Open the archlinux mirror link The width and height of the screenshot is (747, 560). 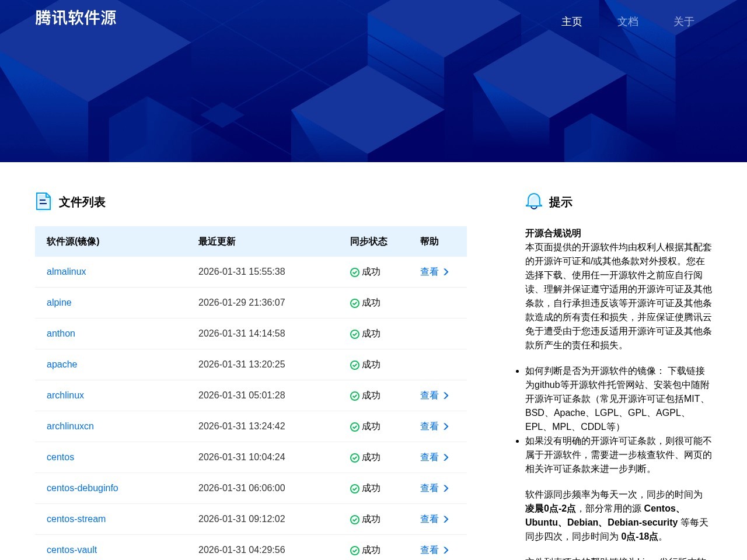[x=65, y=395]
